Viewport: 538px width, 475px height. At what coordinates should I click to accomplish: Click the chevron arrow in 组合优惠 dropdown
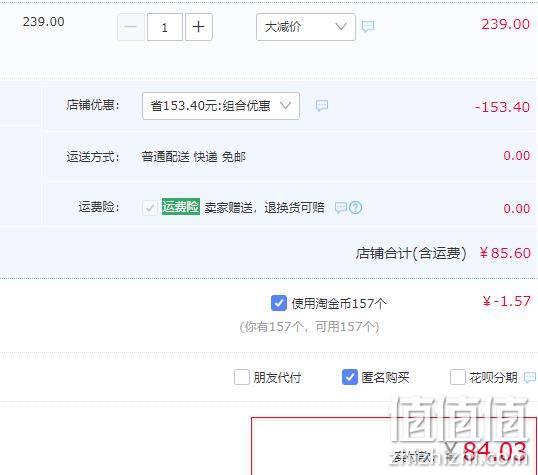[x=285, y=105]
